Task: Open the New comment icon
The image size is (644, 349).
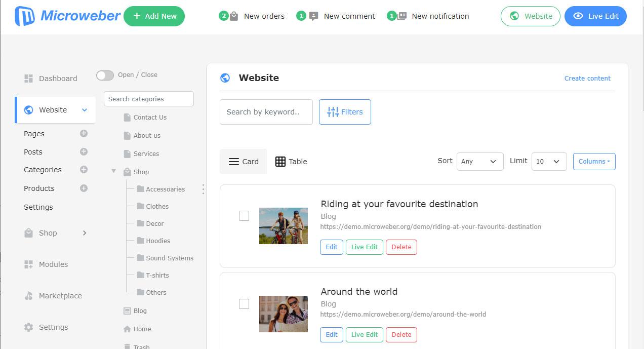Action: tap(314, 16)
